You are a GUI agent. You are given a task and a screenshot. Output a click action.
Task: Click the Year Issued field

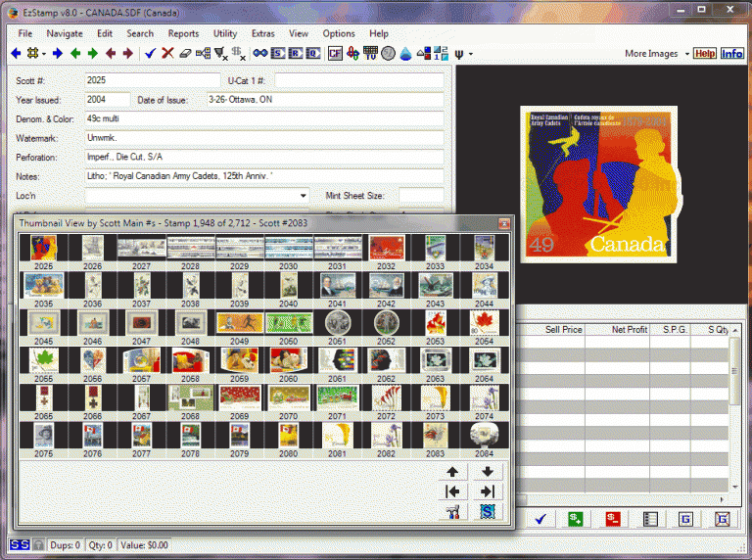click(108, 99)
